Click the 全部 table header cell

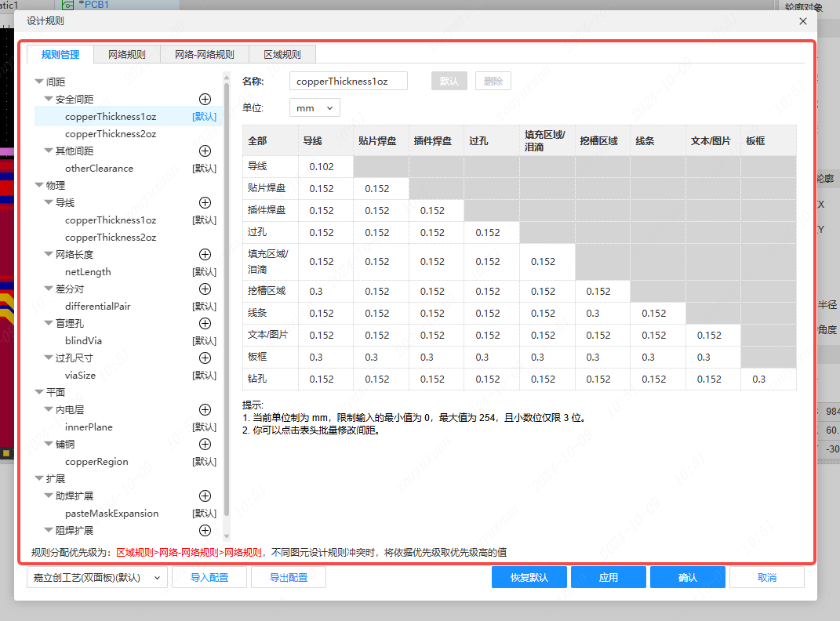click(x=270, y=141)
